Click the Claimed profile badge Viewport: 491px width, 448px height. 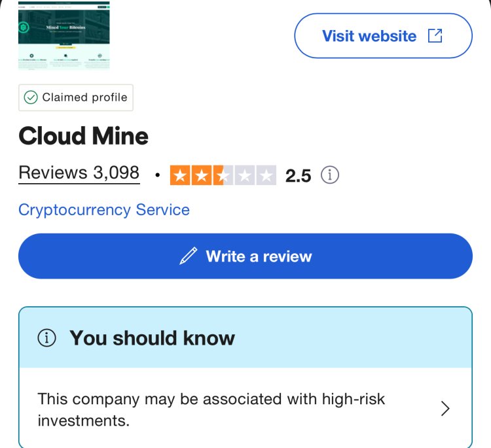coord(76,97)
